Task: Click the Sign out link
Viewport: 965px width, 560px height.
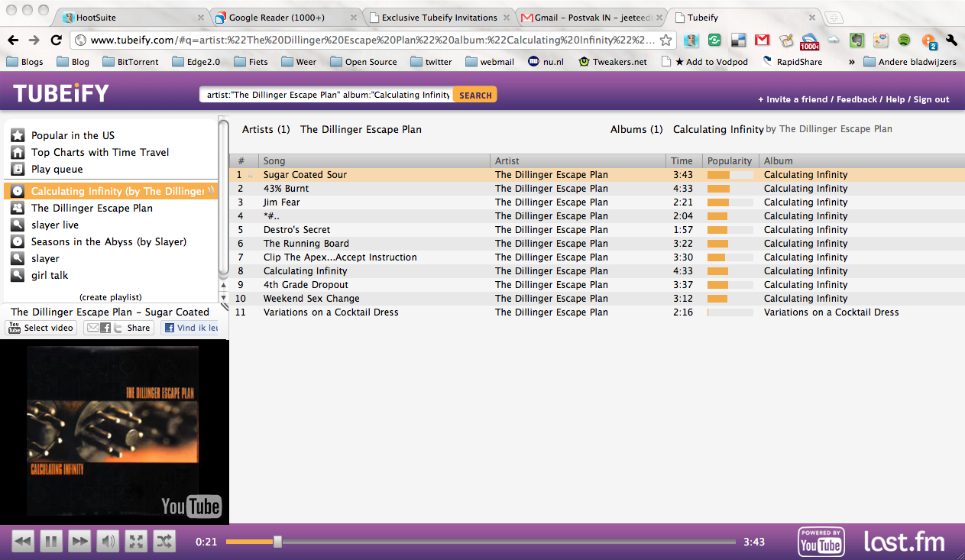Action: click(931, 99)
